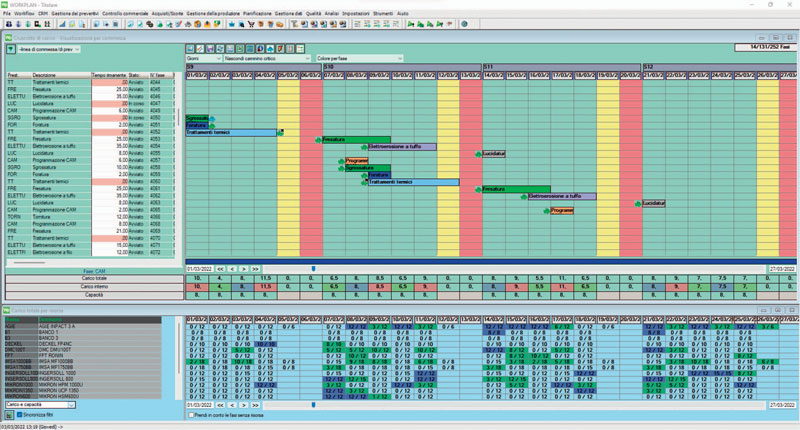Click the green funnel filter icon
The height and width of the screenshot is (430, 800).
click(11, 49)
